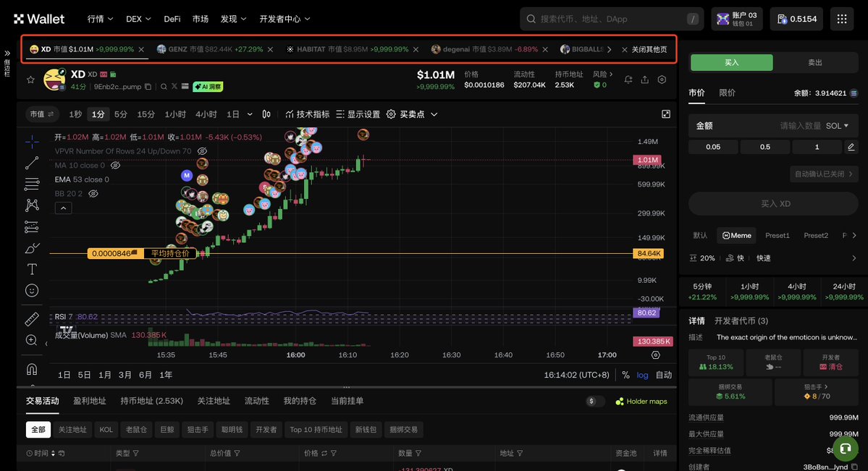Expand the DEX dropdown menu
This screenshot has height=471, width=868.
click(138, 19)
